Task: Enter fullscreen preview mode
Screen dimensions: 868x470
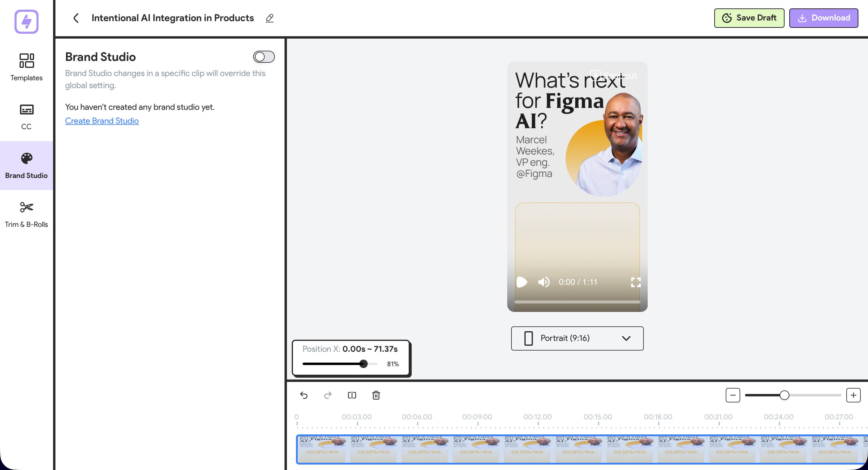Action: (636, 282)
